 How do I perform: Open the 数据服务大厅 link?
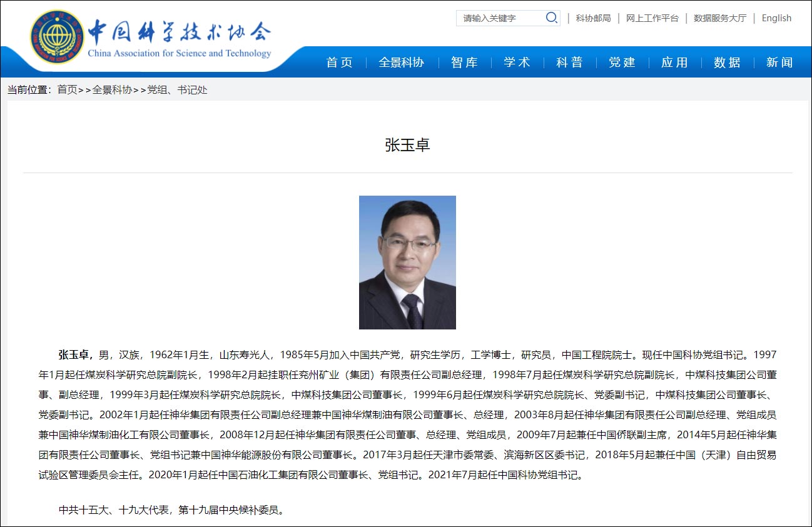pyautogui.click(x=719, y=18)
